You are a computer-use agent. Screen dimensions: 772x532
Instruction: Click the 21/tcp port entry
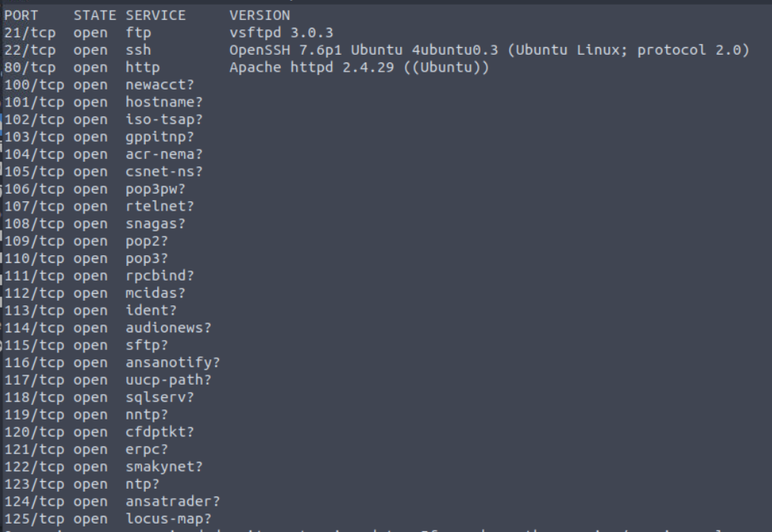pos(30,33)
